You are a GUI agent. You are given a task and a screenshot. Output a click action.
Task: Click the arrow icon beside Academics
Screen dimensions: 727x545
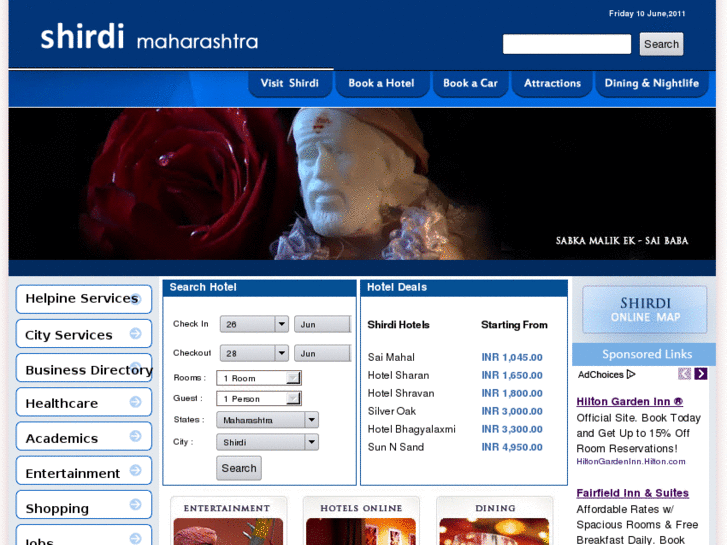[135, 436]
